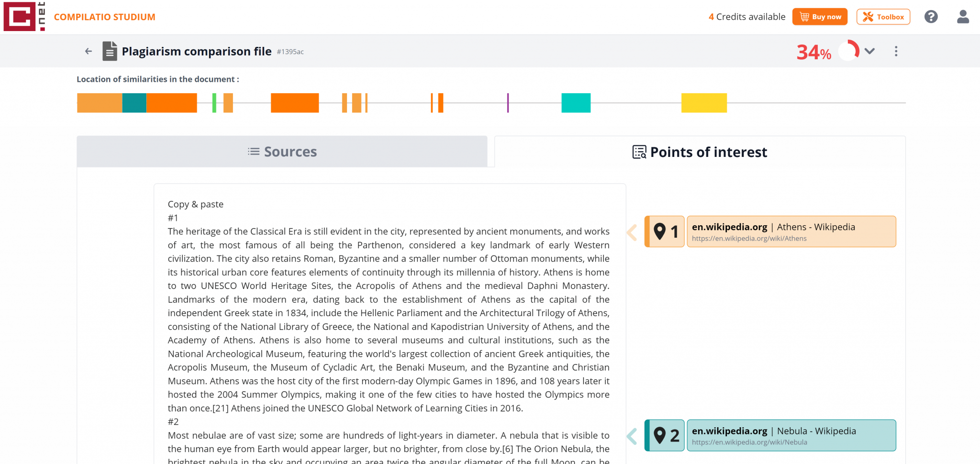The width and height of the screenshot is (980, 464).
Task: Click the Buy now button
Action: 820,17
